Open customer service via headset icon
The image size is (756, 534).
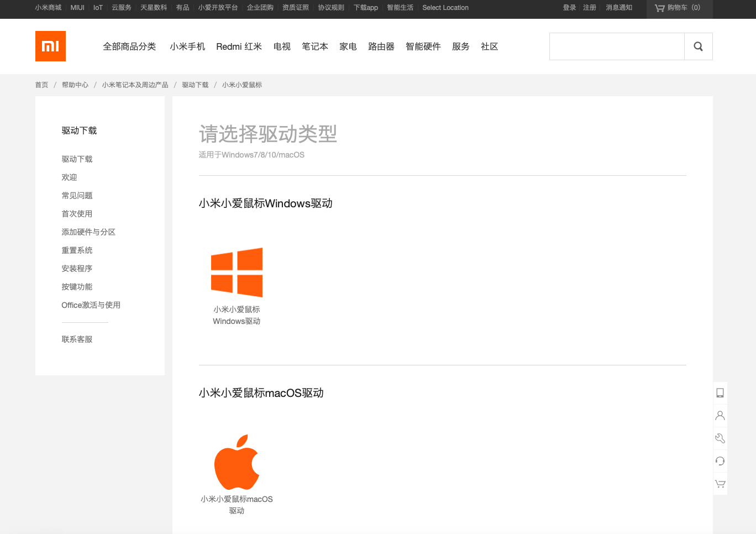click(x=720, y=460)
